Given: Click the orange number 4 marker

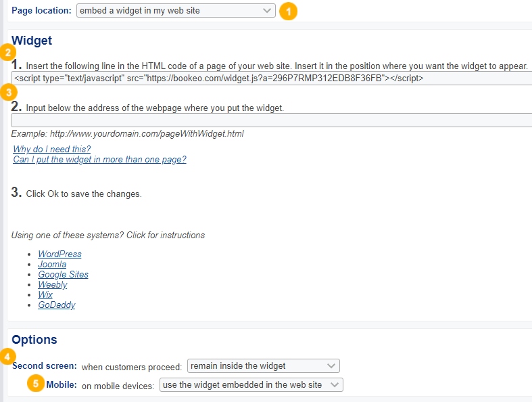Looking at the screenshot, I should click(x=7, y=355).
